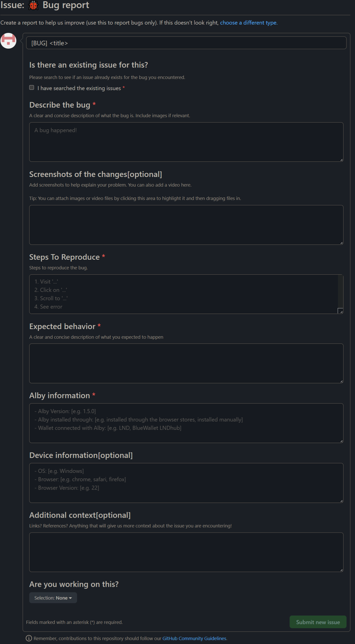Click inside the 'Alby information' text area
This screenshot has height=644, width=355.
pos(186,422)
